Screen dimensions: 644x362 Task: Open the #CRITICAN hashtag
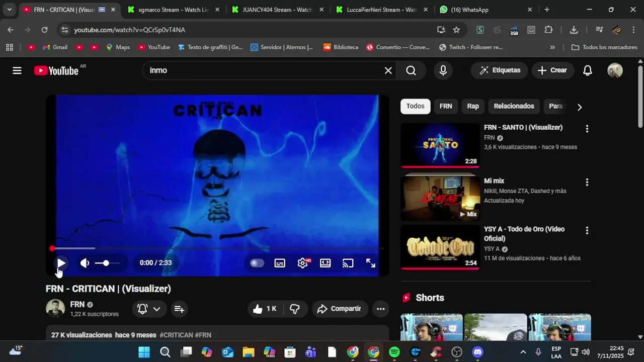click(x=176, y=335)
